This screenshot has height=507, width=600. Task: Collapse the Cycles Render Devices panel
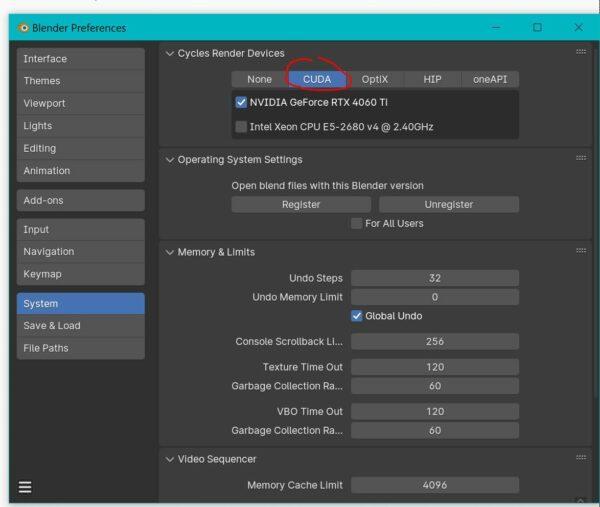170,54
